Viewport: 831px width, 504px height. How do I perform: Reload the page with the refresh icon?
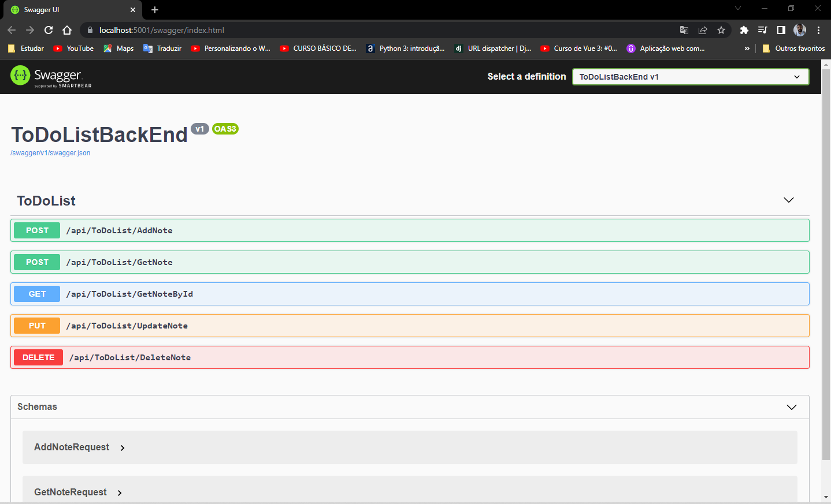pos(48,29)
